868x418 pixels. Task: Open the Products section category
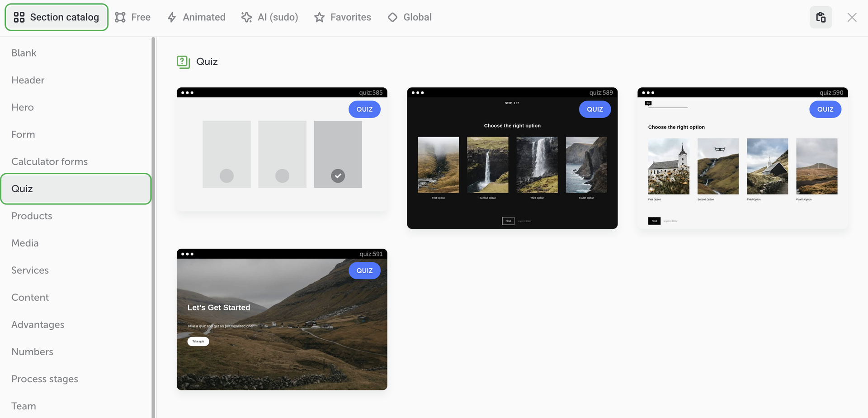click(32, 216)
